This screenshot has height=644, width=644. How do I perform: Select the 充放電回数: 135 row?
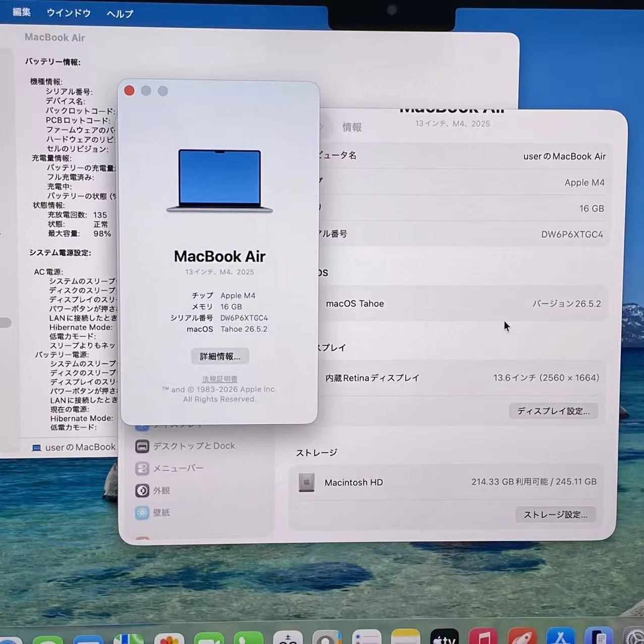tap(77, 215)
